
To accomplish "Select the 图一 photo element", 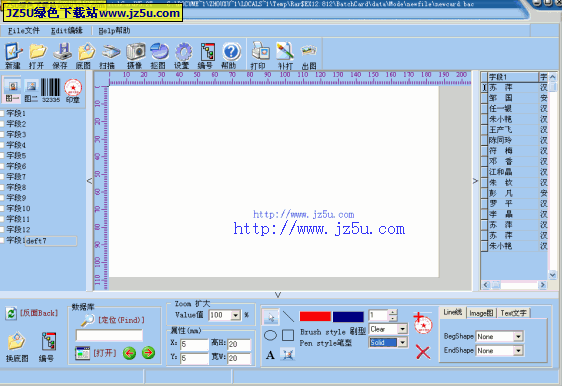I will [13, 90].
